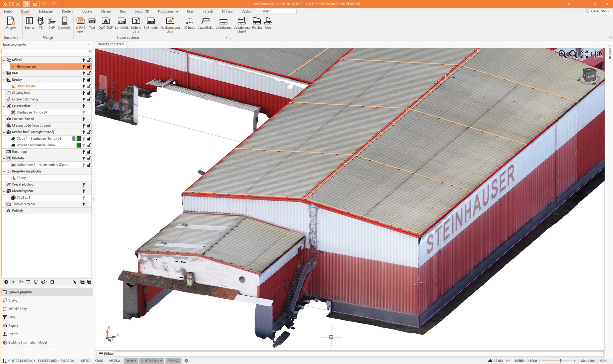Click the zoom extents icon in viewport
The image size is (613, 364).
point(584,54)
